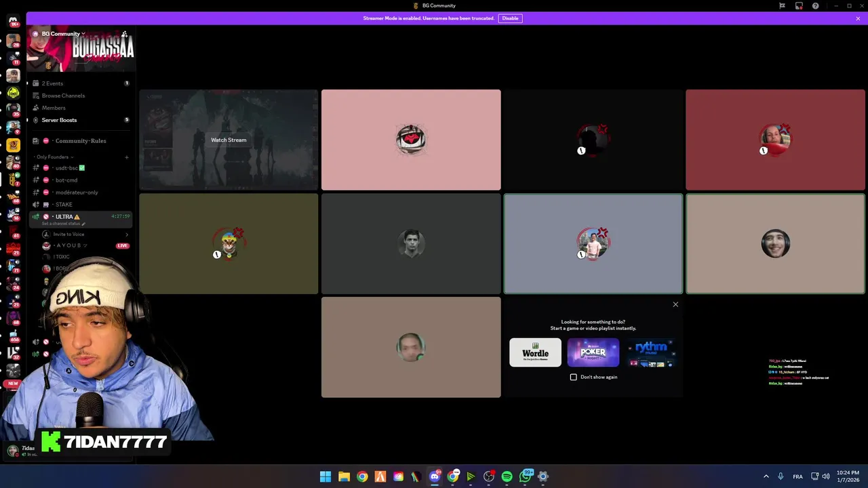Screen dimensions: 868x488
Task: Open the bot-cmd text channel
Action: point(81,180)
